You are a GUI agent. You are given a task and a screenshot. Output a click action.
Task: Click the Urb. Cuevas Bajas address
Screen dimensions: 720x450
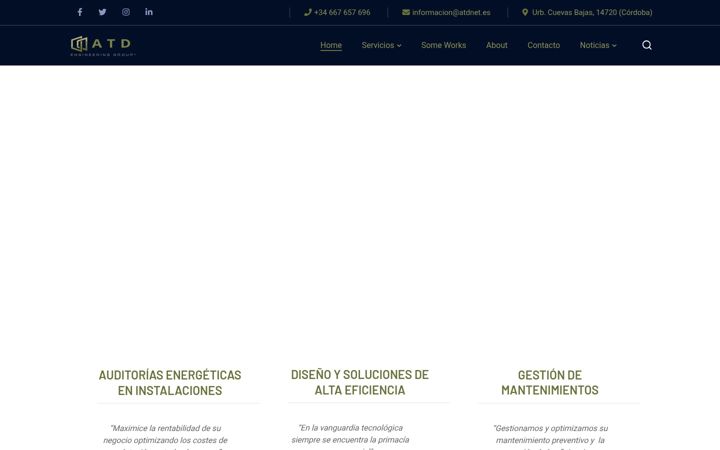pyautogui.click(x=592, y=12)
